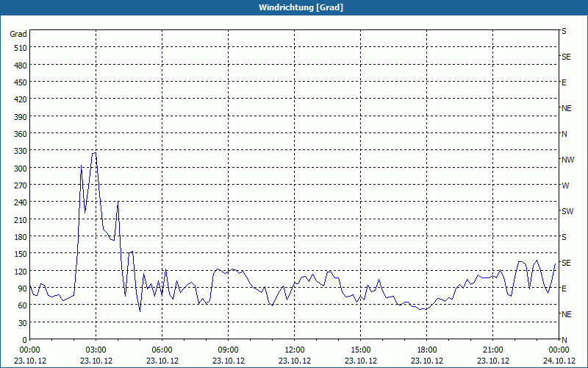The height and width of the screenshot is (368, 588).
Task: Select the 270 y-axis value
Action: point(21,185)
